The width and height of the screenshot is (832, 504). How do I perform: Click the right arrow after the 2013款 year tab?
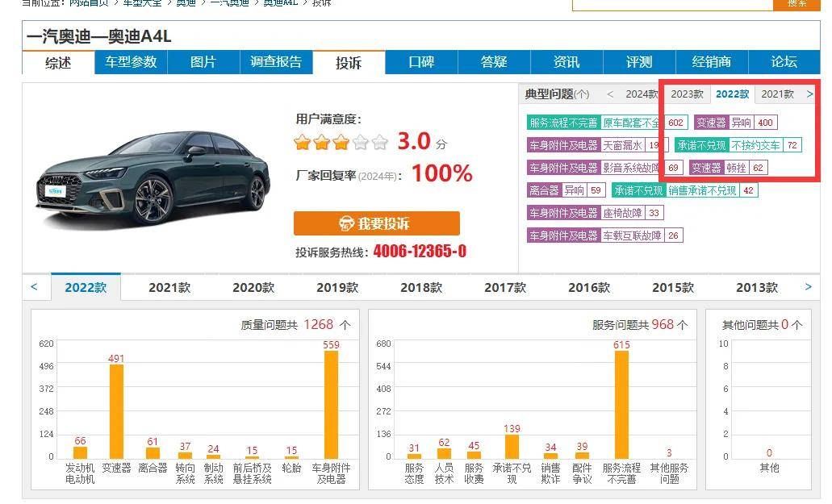pyautogui.click(x=808, y=287)
